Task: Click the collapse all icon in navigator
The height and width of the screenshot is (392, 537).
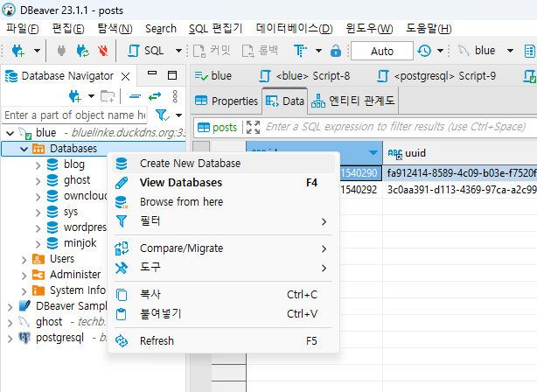Action: [x=135, y=95]
